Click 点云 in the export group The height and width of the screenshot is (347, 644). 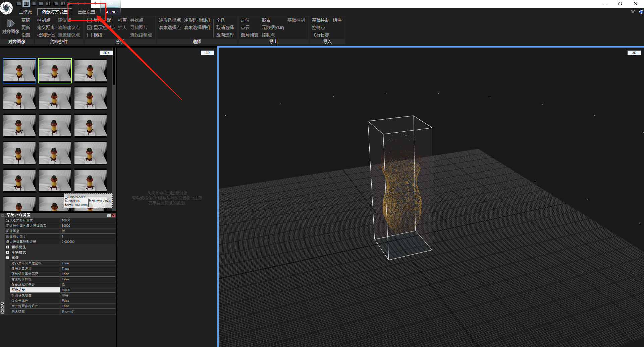[x=245, y=27]
